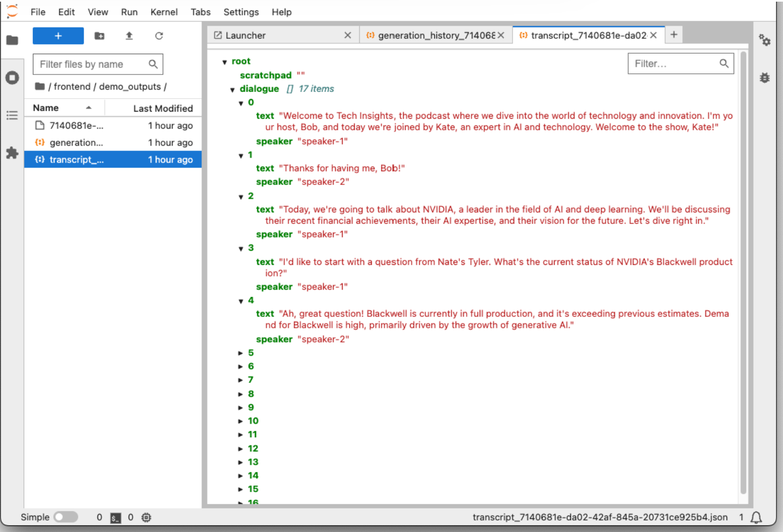Click the New Folder icon
This screenshot has height=532, width=783.
tap(99, 36)
